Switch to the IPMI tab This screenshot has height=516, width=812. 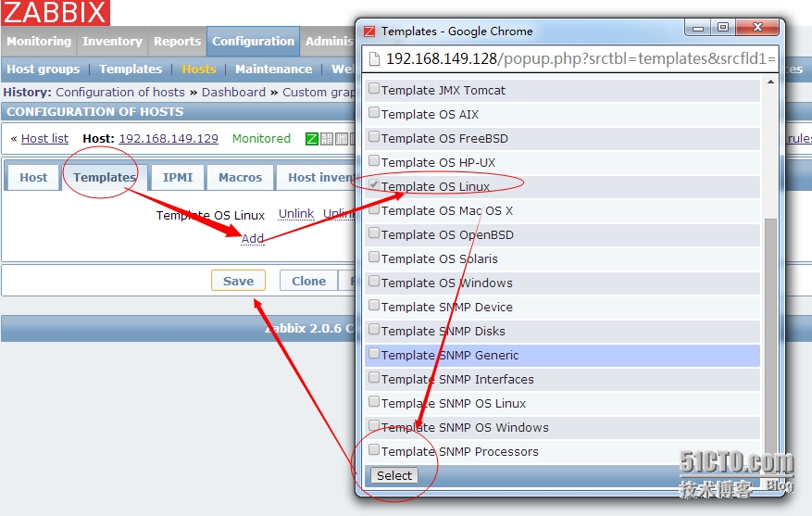coord(178,178)
